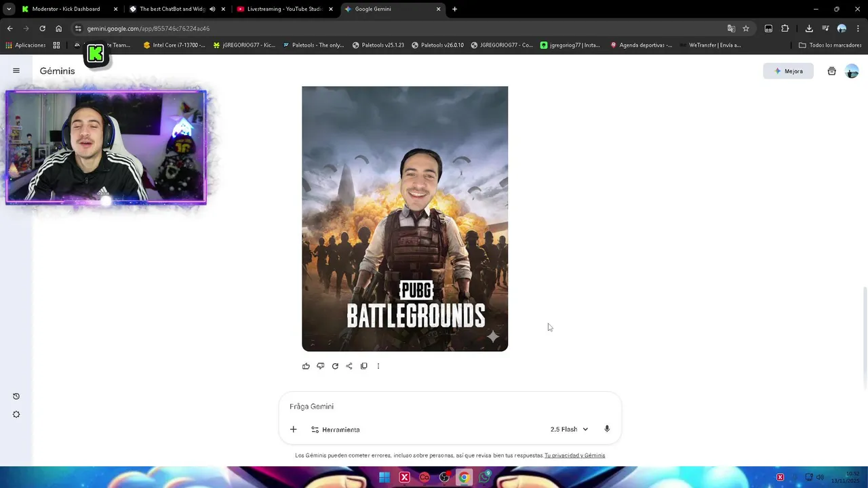Open the Windows Start button on taskbar

click(384, 477)
